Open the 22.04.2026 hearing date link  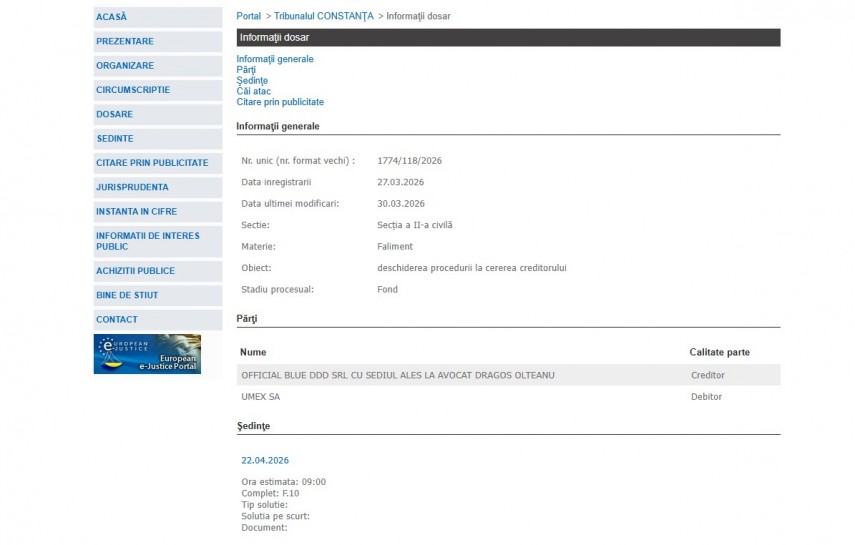pos(265,460)
